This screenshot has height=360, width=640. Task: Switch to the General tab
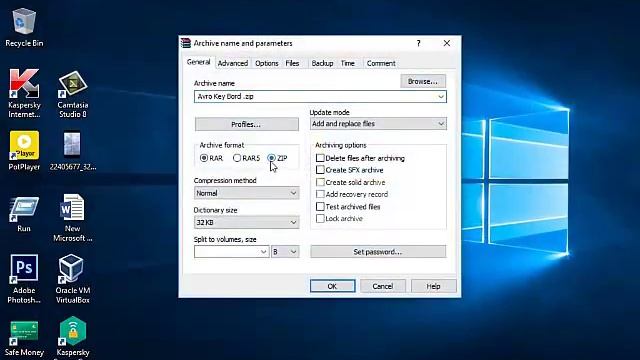tap(198, 62)
